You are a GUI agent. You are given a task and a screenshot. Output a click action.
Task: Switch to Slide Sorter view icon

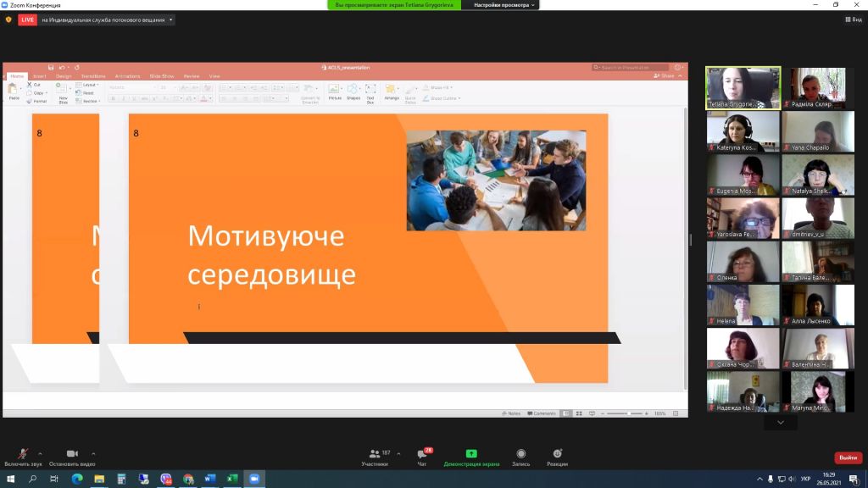click(579, 413)
